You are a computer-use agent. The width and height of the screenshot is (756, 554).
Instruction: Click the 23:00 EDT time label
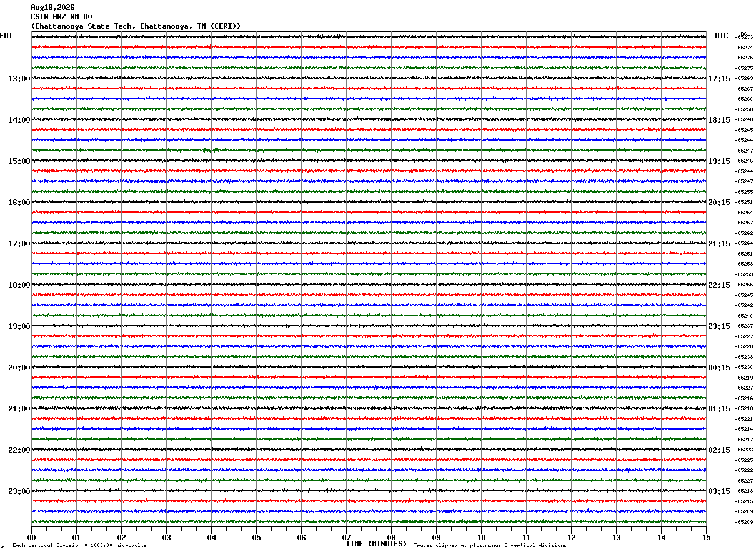(x=19, y=491)
